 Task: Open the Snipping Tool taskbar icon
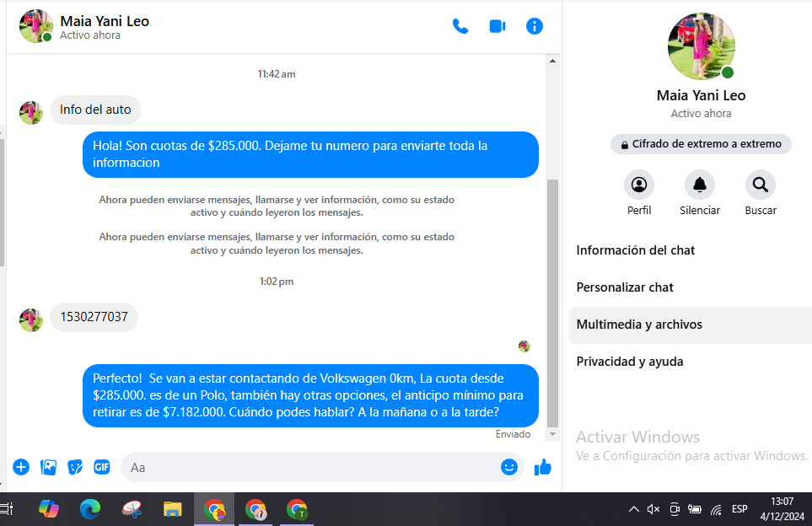click(x=132, y=509)
